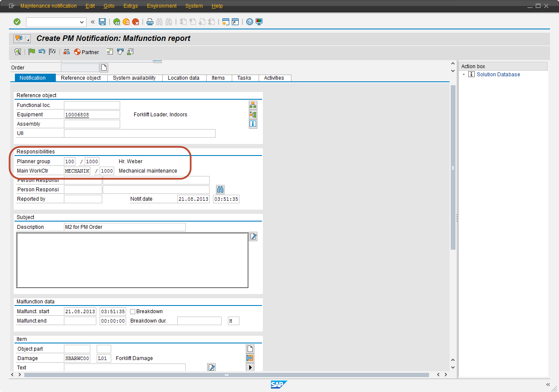This screenshot has height=392, width=559.
Task: Click the notification type icon beside title
Action: tap(19, 38)
